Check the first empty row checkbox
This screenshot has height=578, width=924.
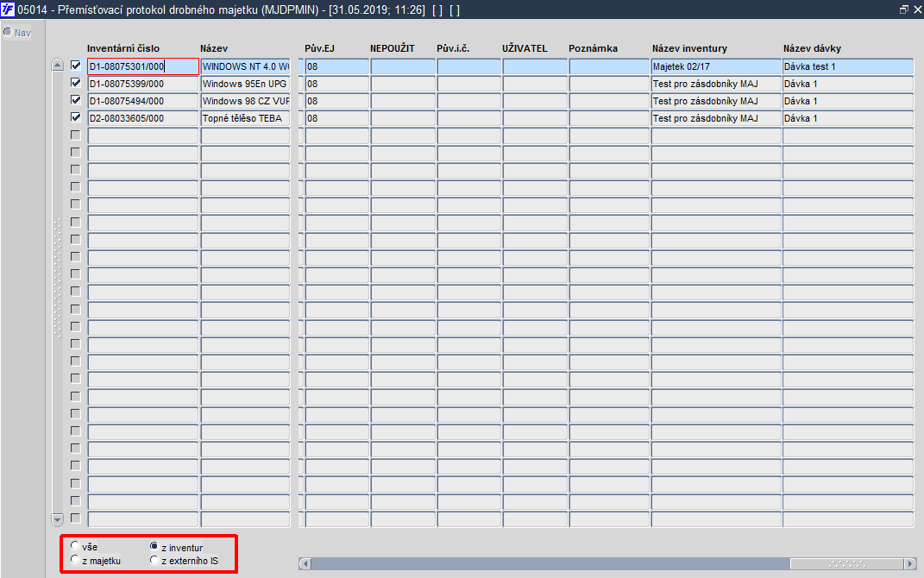click(x=75, y=135)
